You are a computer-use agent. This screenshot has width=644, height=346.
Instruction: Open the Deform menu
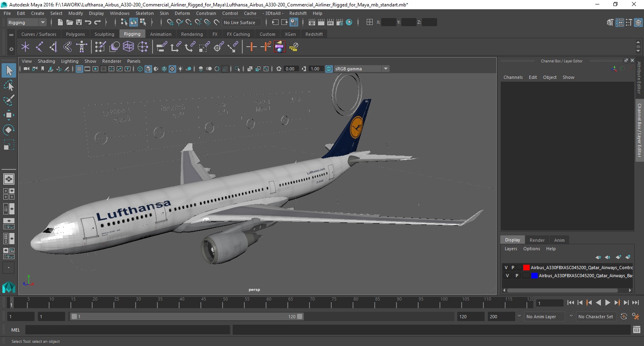pyautogui.click(x=182, y=13)
